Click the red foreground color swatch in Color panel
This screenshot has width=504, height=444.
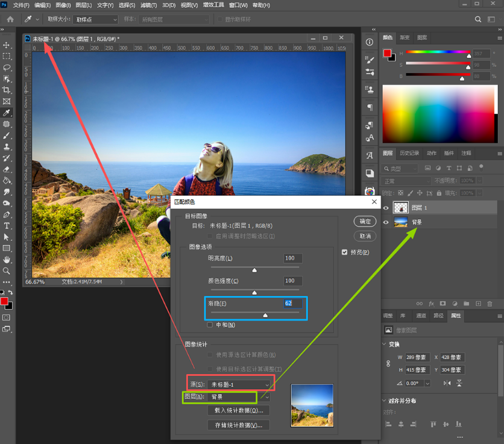[387, 53]
